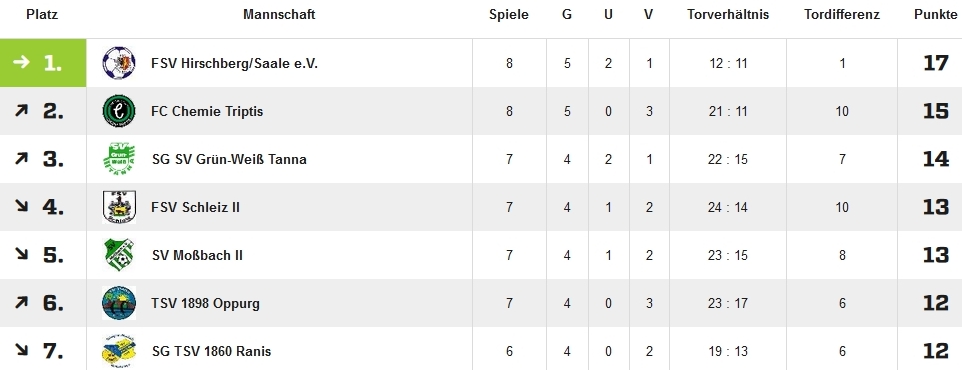962x370 pixels.
Task: Follow the FSV Schleiz II link
Action: [195, 207]
